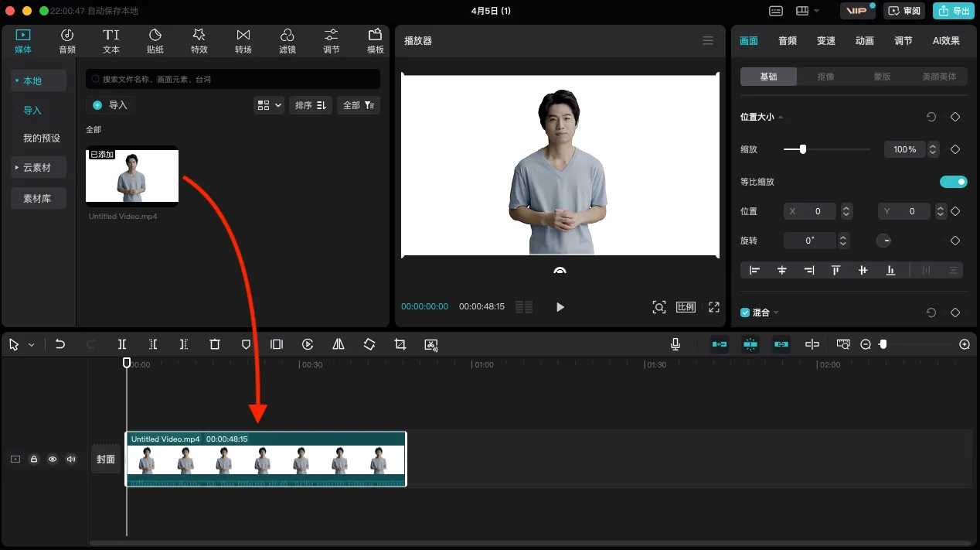Uncheck the 混合 blend checkbox
The image size is (980, 550).
pos(745,313)
